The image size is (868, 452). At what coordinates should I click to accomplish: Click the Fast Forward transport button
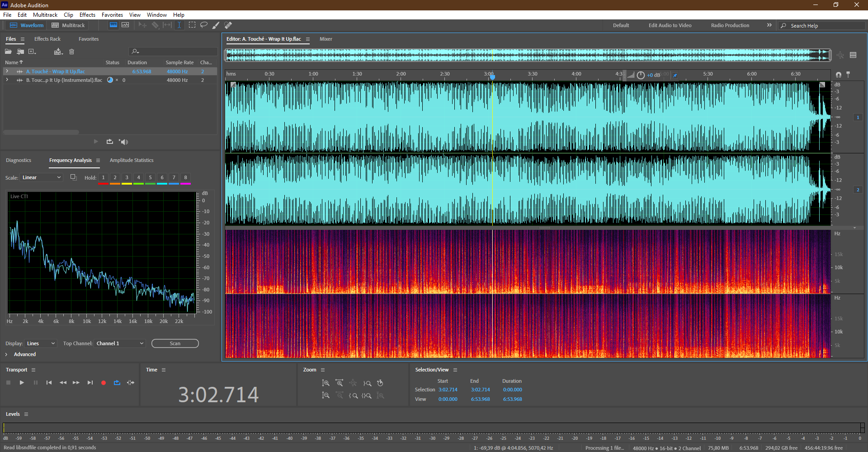(x=76, y=383)
